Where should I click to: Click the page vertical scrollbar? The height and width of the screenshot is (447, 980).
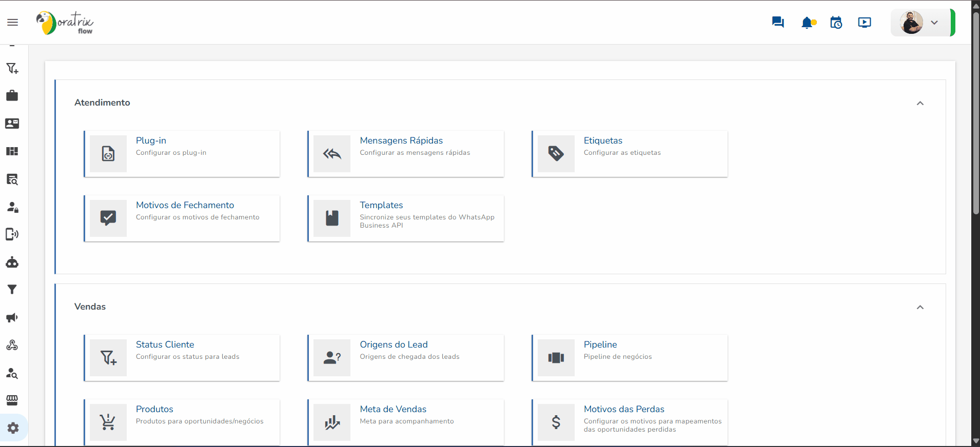976,112
